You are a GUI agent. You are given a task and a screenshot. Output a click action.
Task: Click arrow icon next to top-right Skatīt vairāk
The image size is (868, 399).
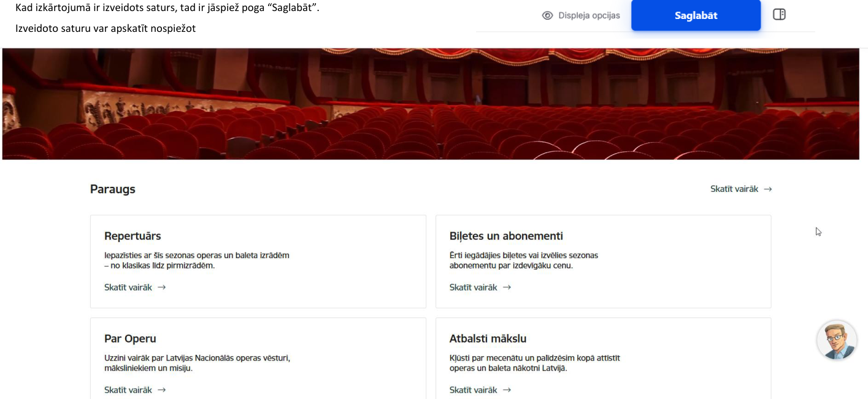pyautogui.click(x=768, y=189)
